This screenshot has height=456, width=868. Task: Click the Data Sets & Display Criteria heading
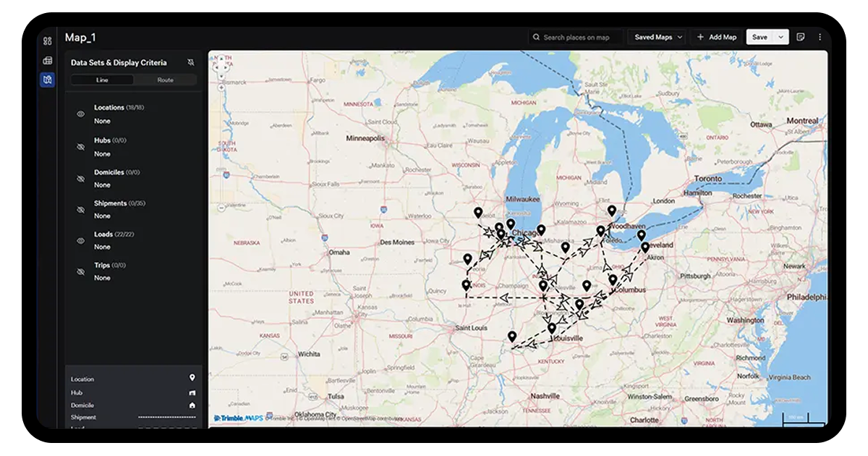coord(119,62)
